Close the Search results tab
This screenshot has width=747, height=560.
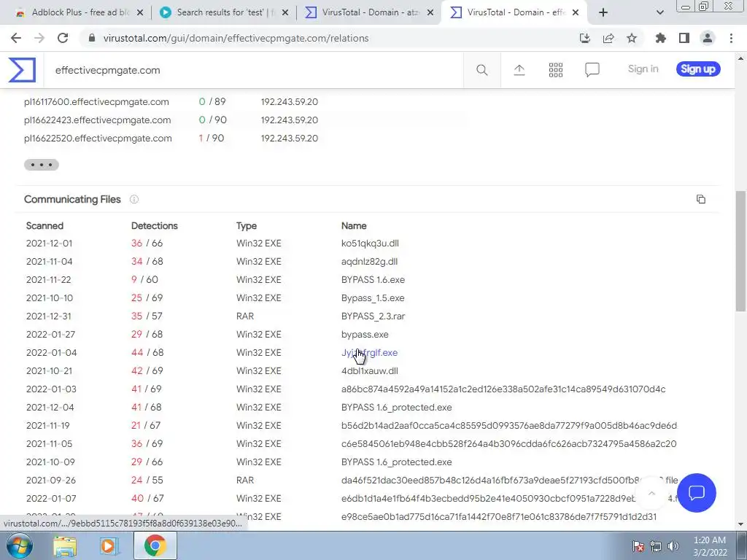click(x=285, y=13)
